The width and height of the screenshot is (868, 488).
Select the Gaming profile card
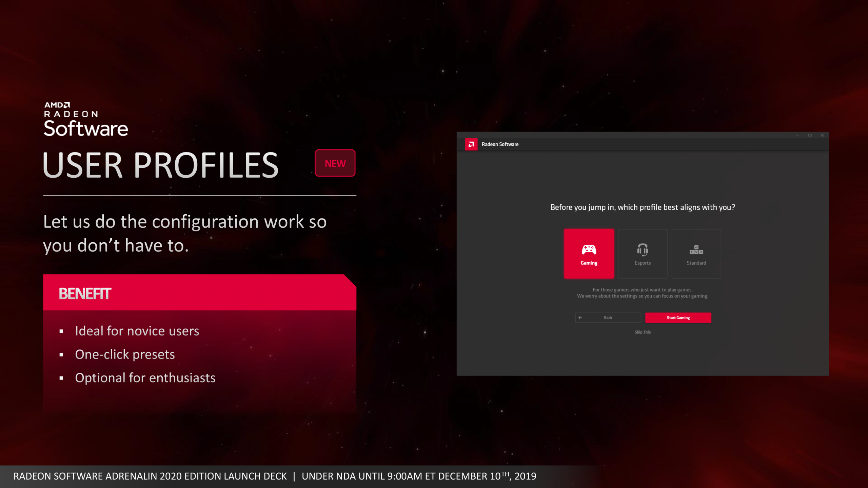589,253
